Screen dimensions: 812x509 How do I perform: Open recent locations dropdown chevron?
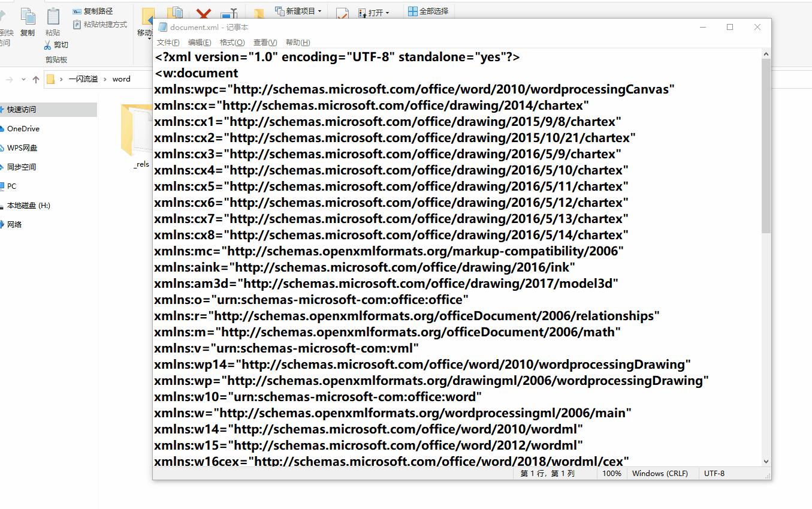[24, 79]
